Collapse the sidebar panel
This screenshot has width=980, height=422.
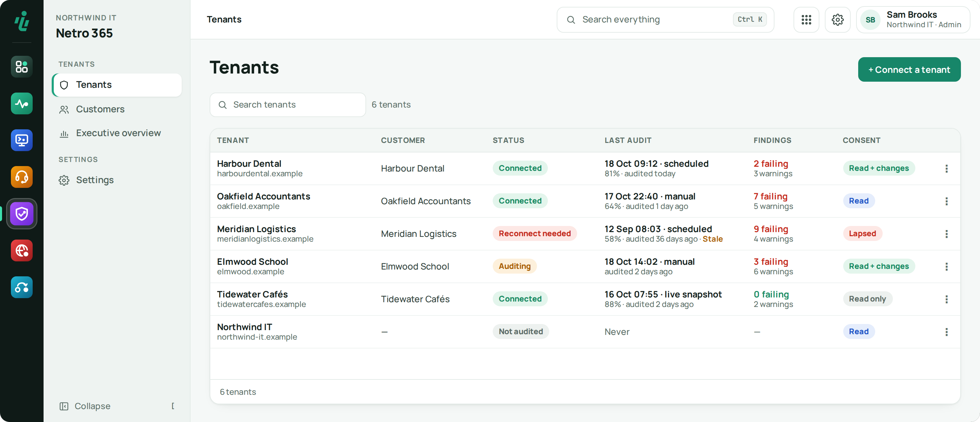(117, 406)
